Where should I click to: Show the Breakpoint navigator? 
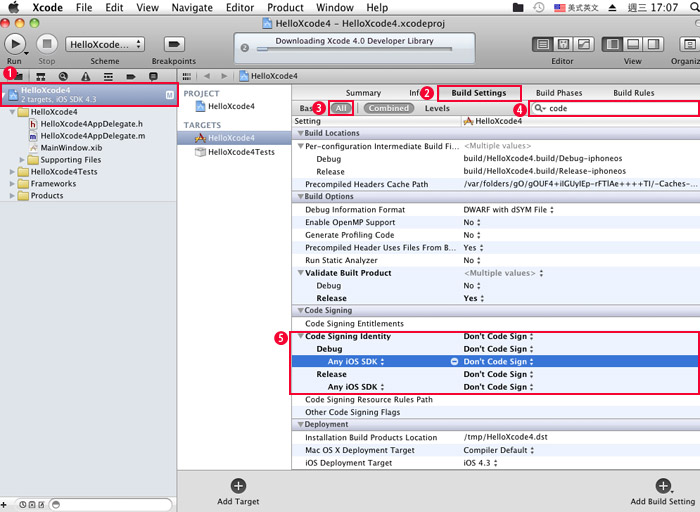131,77
